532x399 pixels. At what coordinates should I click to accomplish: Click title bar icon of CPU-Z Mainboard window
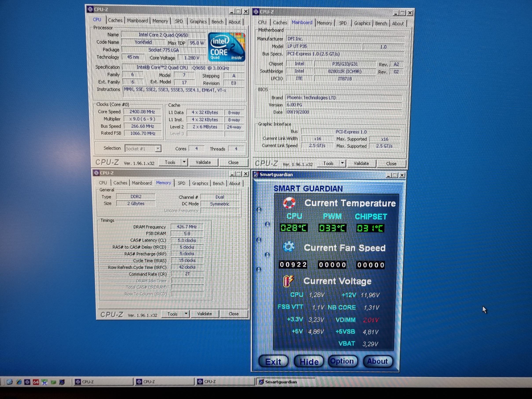click(x=256, y=11)
